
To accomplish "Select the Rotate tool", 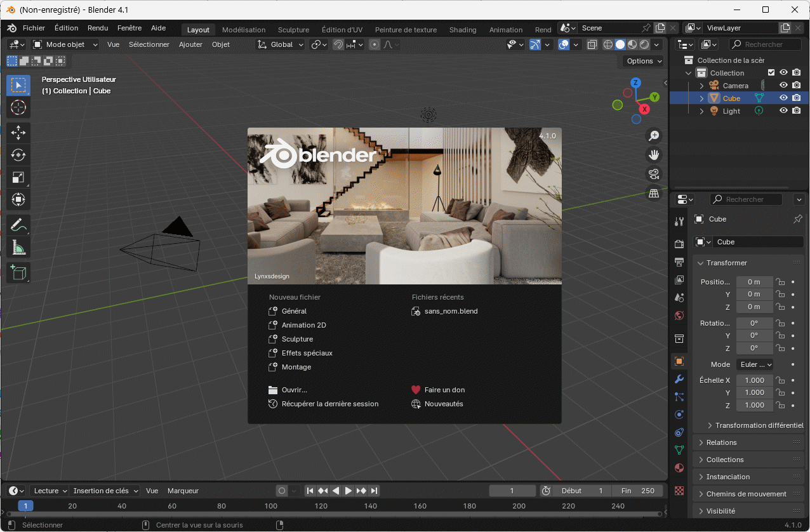I will tap(18, 155).
